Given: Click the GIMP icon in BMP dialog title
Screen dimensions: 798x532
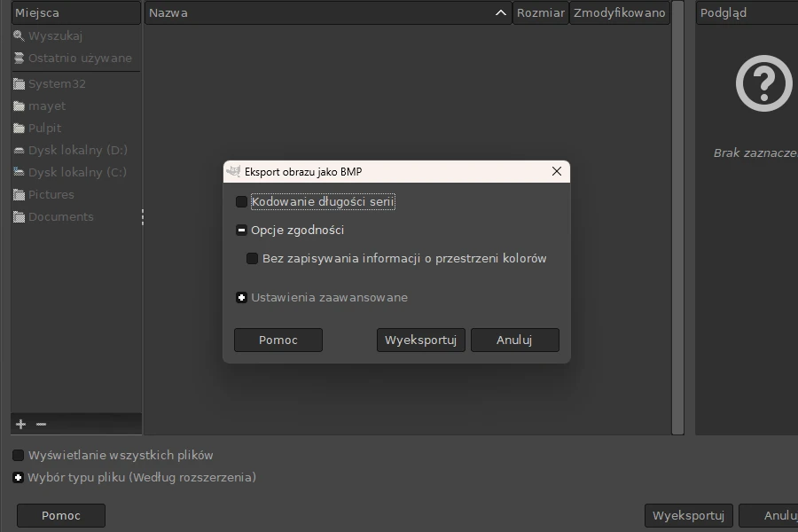Looking at the screenshot, I should coord(233,171).
